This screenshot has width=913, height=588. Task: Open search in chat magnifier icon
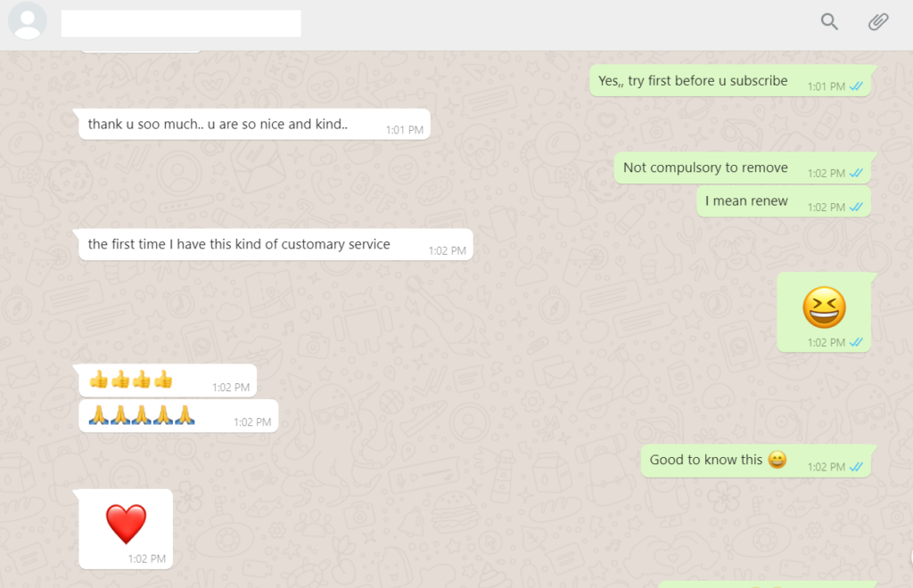point(829,22)
